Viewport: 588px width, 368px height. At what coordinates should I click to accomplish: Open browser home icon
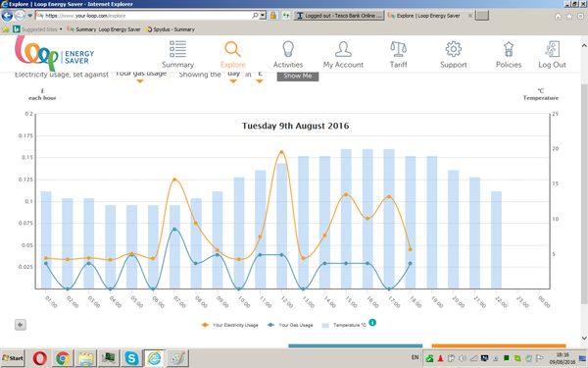click(558, 16)
